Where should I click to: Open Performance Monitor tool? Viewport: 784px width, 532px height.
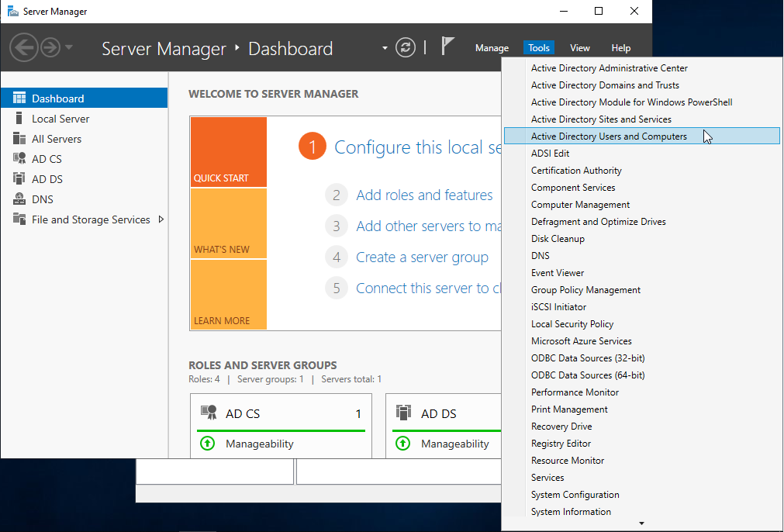(641, 392)
